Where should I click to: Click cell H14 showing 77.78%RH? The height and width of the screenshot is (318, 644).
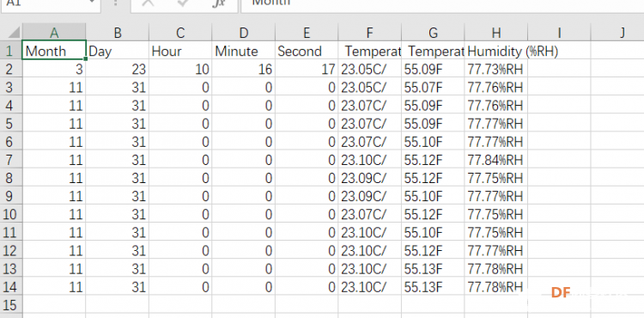(x=496, y=286)
